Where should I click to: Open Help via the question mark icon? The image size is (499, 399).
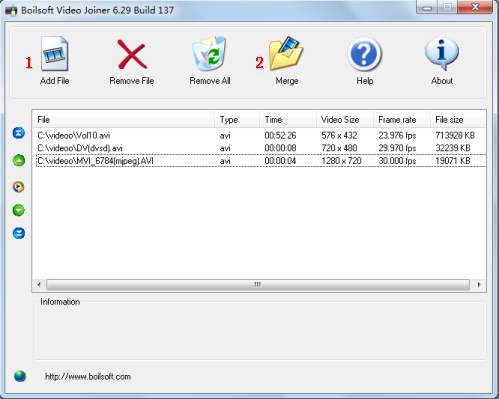click(x=364, y=54)
